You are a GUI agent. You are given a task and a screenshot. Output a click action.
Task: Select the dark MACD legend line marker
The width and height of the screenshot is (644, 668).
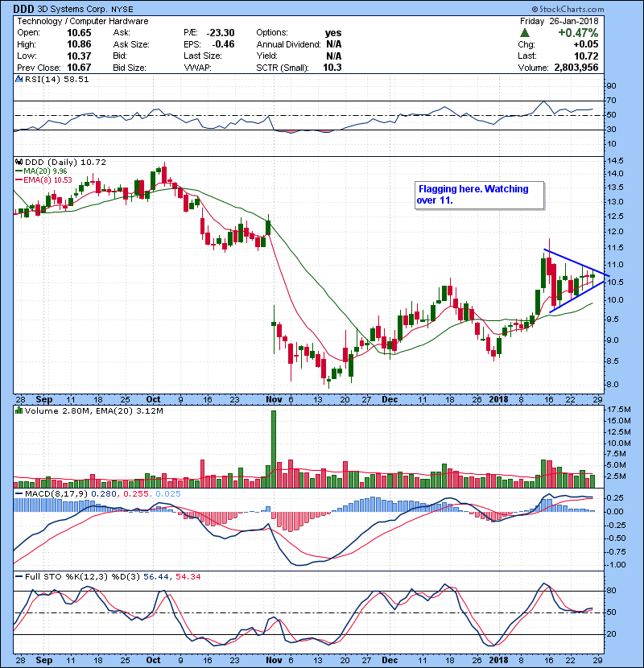click(x=19, y=494)
